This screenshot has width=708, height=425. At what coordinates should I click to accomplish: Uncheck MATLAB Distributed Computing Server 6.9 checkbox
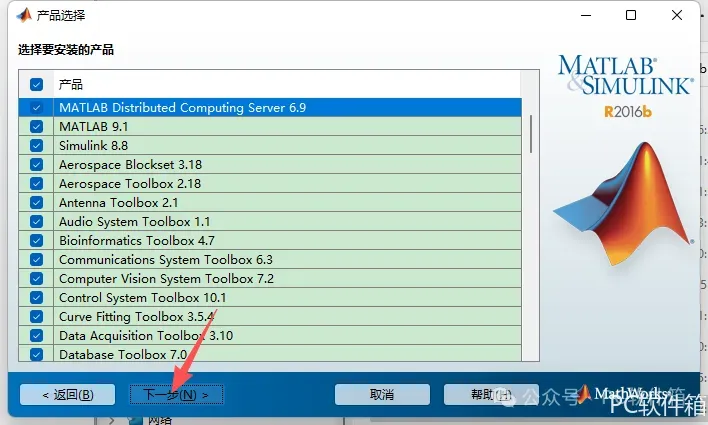[x=37, y=107]
